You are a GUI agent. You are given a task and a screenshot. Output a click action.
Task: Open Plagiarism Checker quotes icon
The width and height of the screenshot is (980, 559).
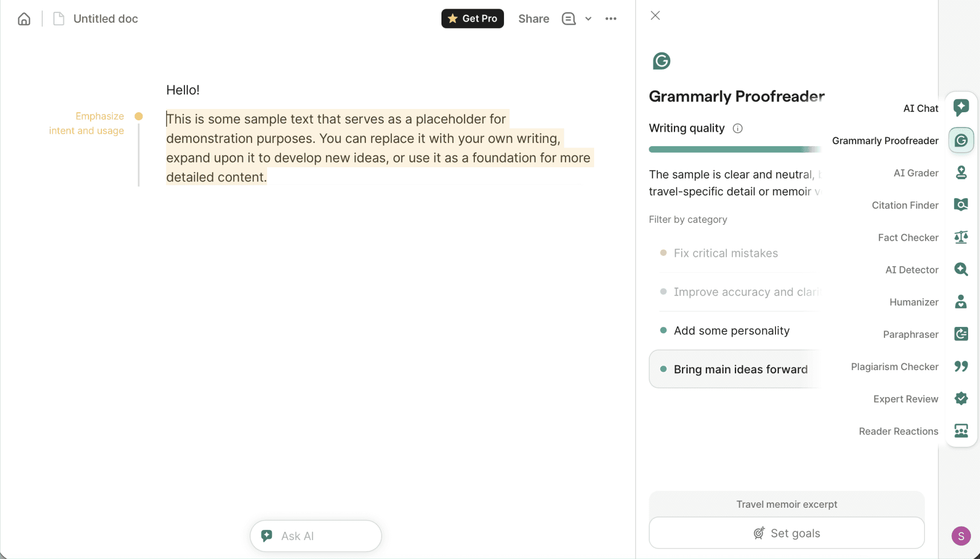pos(961,366)
